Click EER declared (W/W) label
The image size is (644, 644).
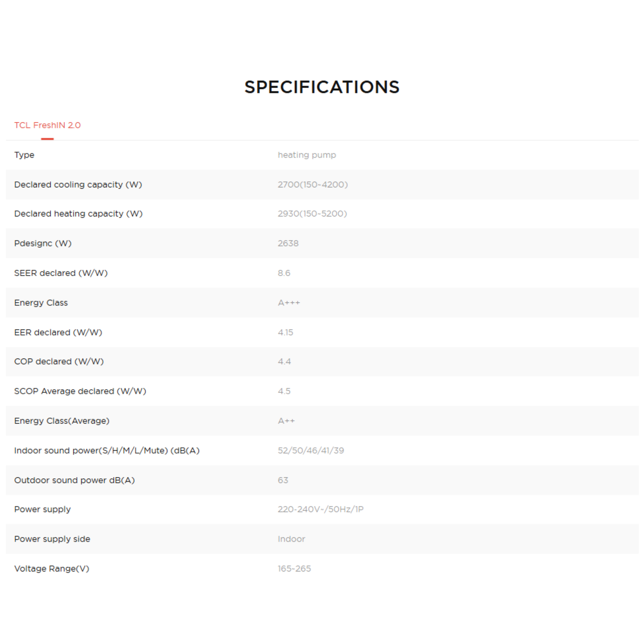point(58,332)
